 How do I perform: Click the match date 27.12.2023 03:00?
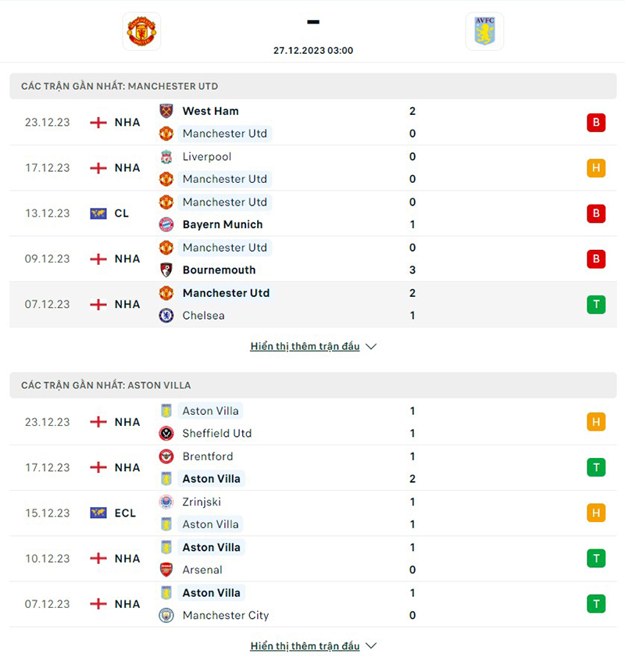pyautogui.click(x=313, y=50)
